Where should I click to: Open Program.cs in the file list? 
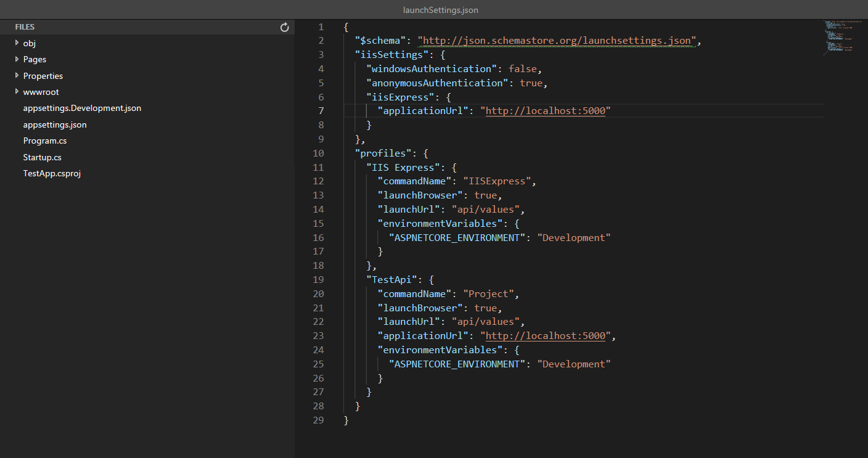[x=45, y=141]
